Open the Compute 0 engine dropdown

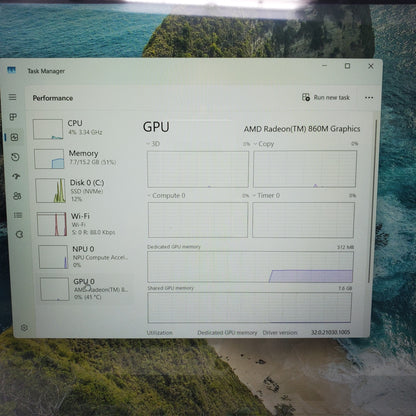166,195
